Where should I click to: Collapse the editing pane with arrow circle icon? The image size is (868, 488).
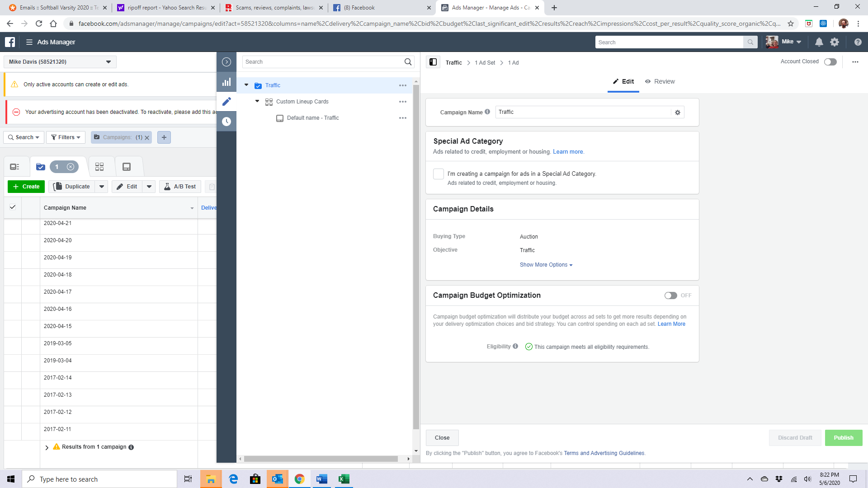pyautogui.click(x=226, y=62)
